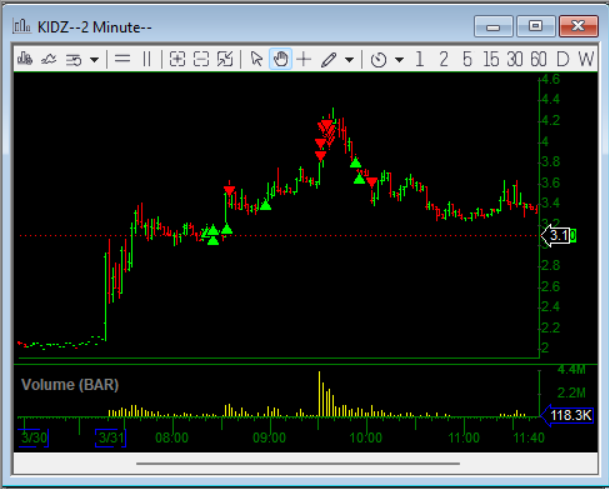Click the clock time interval icon
Image resolution: width=609 pixels, height=489 pixels.
(378, 60)
